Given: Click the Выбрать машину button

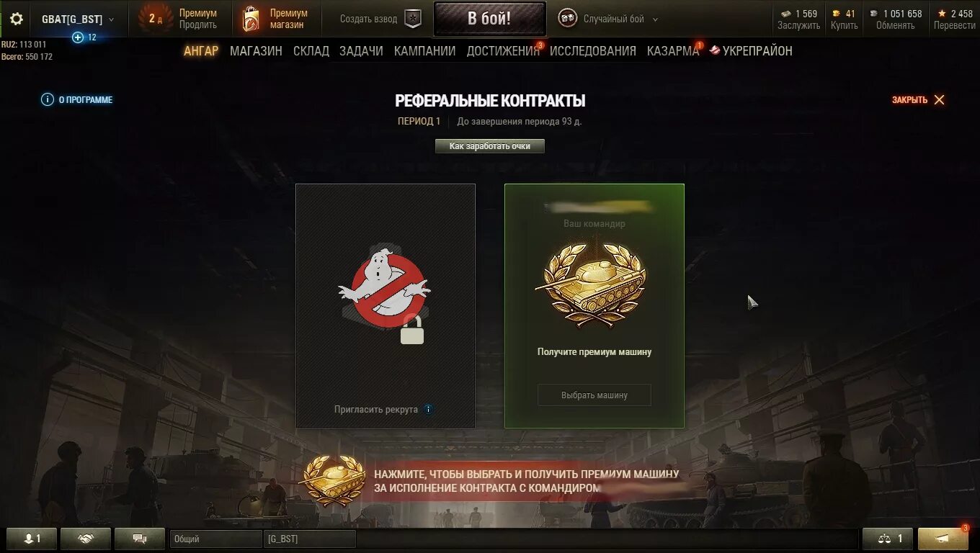Looking at the screenshot, I should click(x=594, y=395).
